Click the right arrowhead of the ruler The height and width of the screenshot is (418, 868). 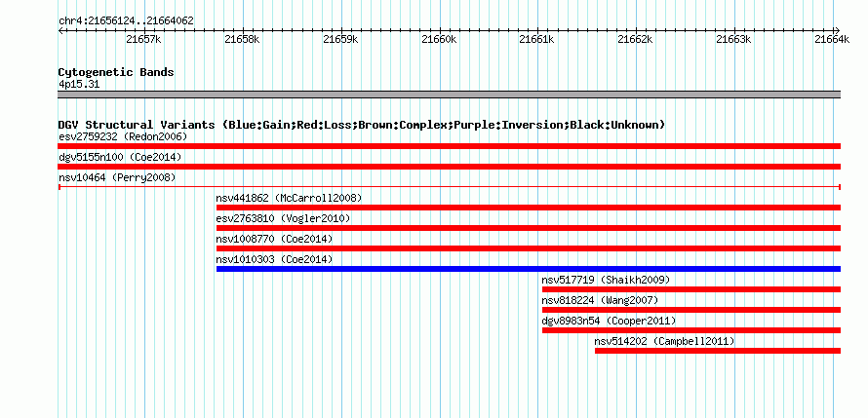pyautogui.click(x=838, y=30)
